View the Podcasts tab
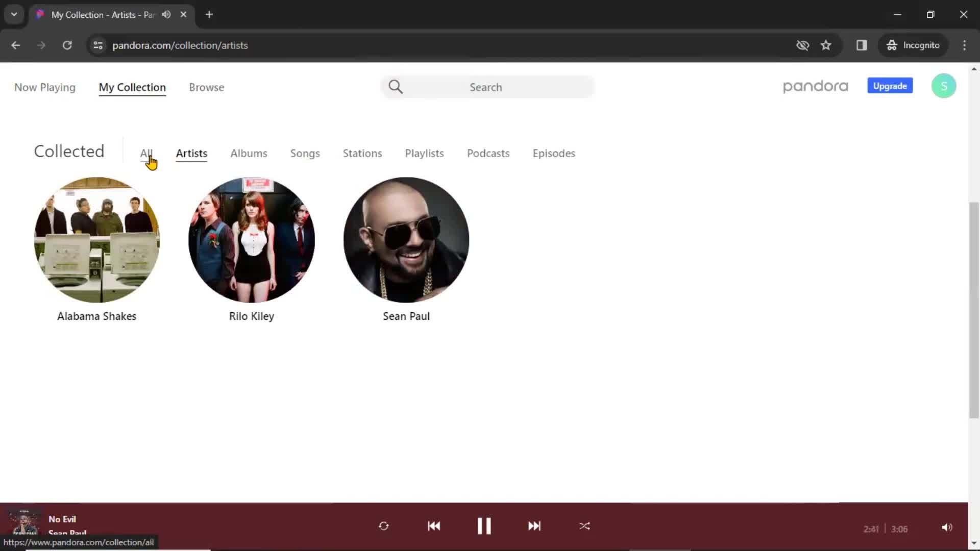The width and height of the screenshot is (980, 551). pos(488,153)
